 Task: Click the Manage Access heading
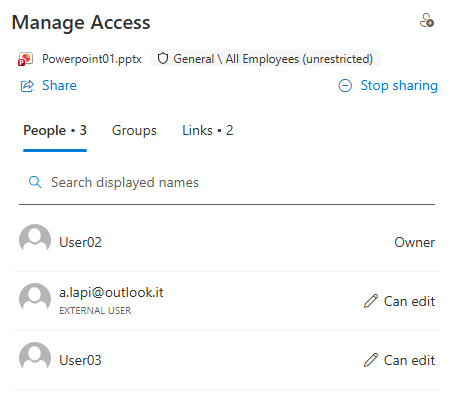[x=81, y=23]
